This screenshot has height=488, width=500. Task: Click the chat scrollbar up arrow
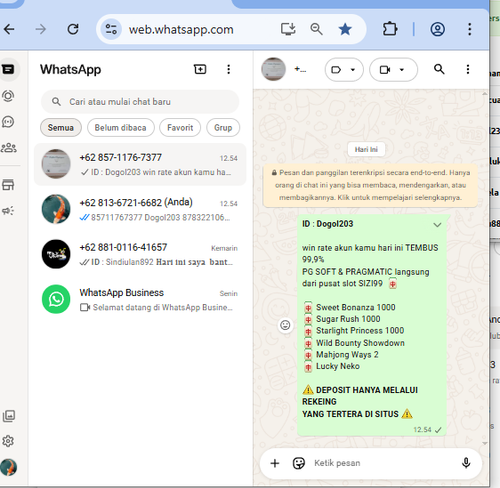coord(485,94)
